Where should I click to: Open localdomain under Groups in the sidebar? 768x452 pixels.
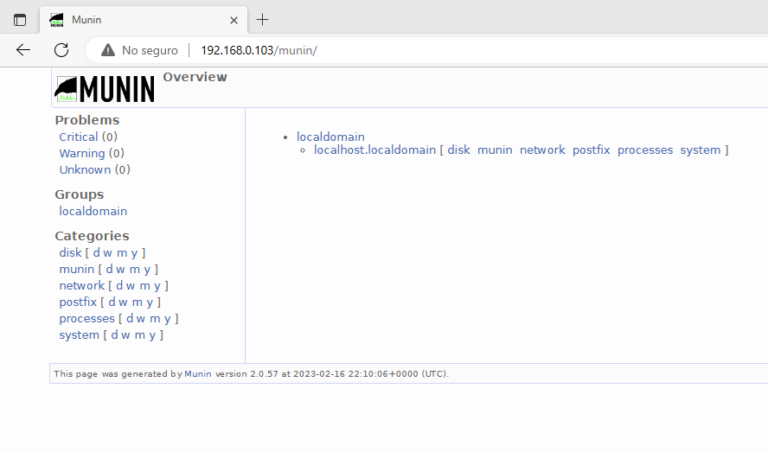(93, 211)
